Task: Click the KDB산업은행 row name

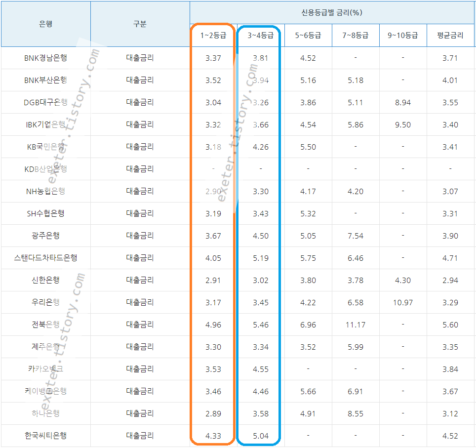Action: click(45, 169)
